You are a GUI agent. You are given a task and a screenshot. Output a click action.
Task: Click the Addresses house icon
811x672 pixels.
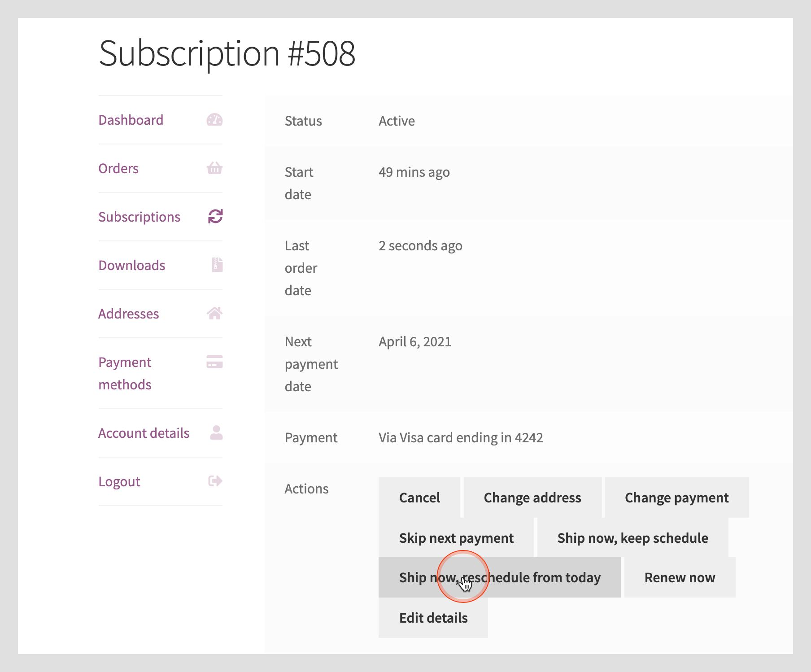[214, 313]
